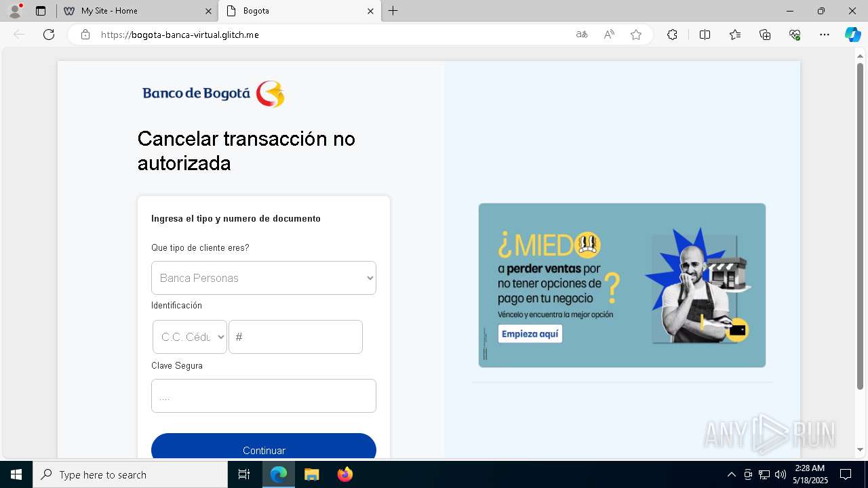Click the Microsoft Edge taskbar icon

point(279,474)
